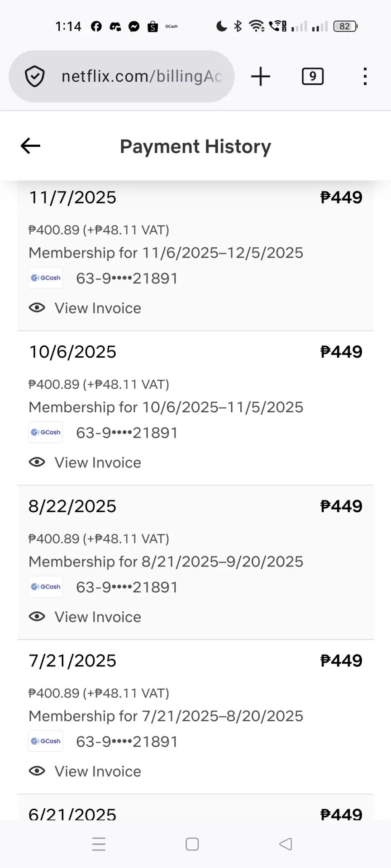Select the 6/21/2025 payment entry

click(195, 808)
